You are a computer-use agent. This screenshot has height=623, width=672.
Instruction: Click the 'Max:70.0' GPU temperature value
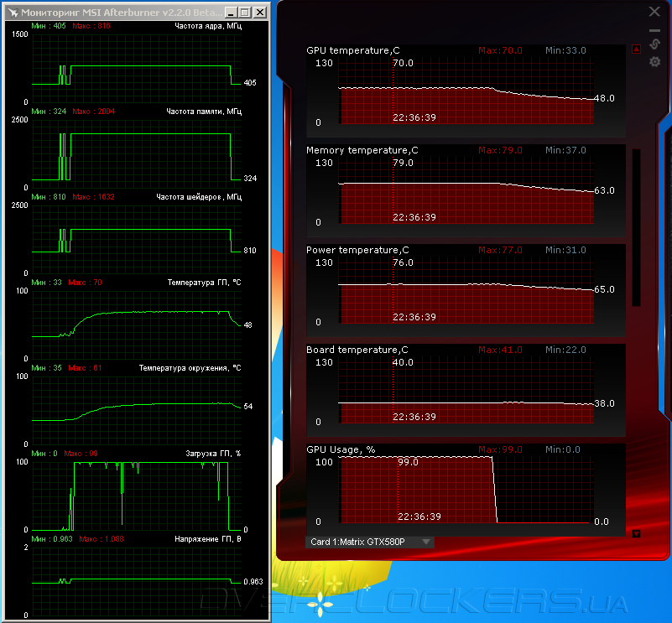tap(500, 50)
